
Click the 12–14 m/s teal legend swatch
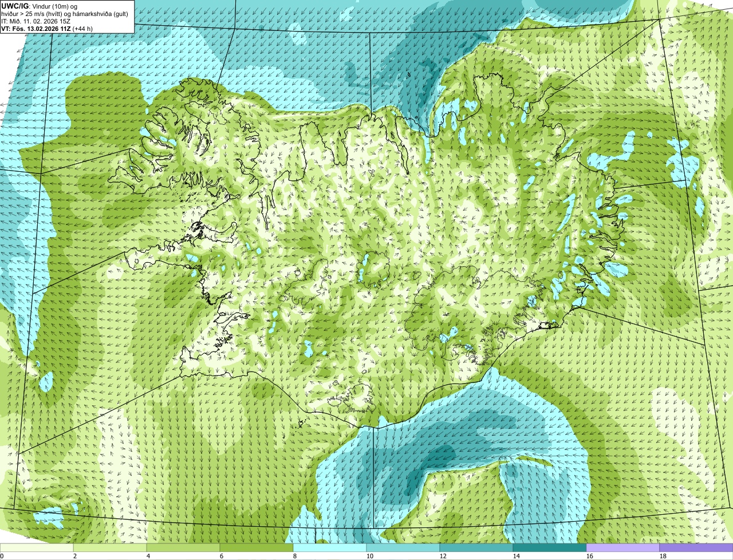pos(476,547)
